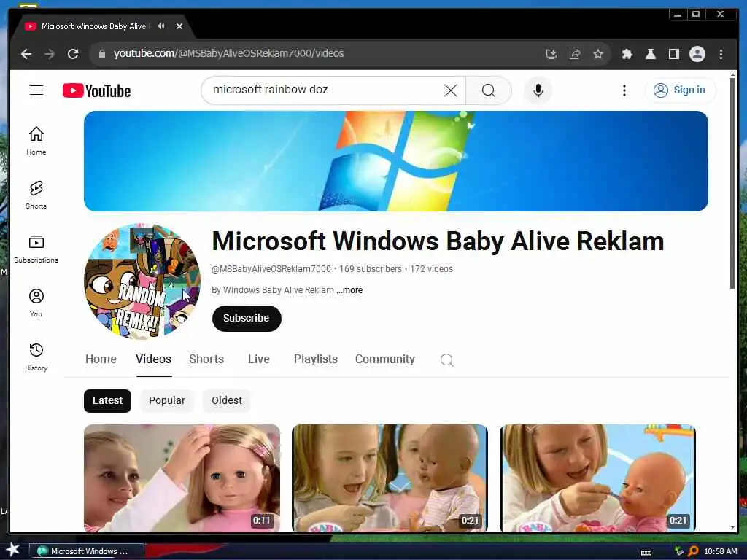The height and width of the screenshot is (560, 747).
Task: Open the YouTube hamburger guide menu
Action: pyautogui.click(x=36, y=90)
